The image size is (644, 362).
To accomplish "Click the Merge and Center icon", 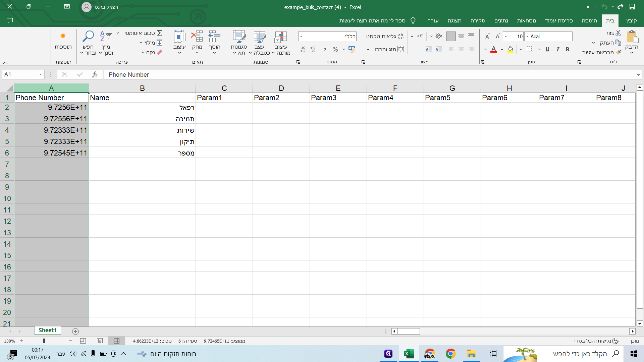I will point(400,49).
